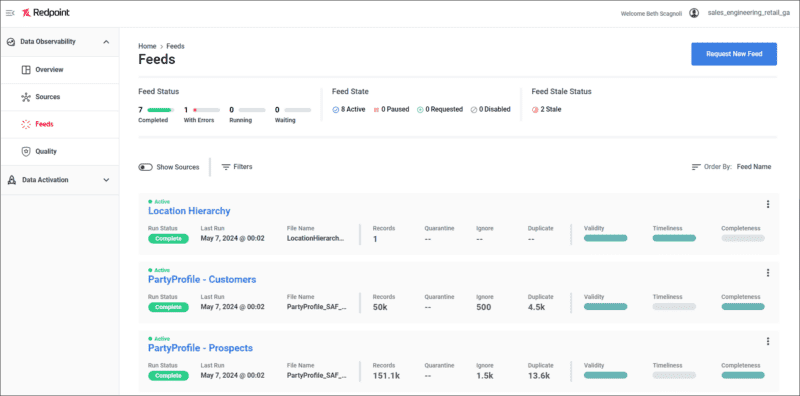This screenshot has height=396, width=800.
Task: Expand the Data Activation section chevron
Action: [x=106, y=180]
